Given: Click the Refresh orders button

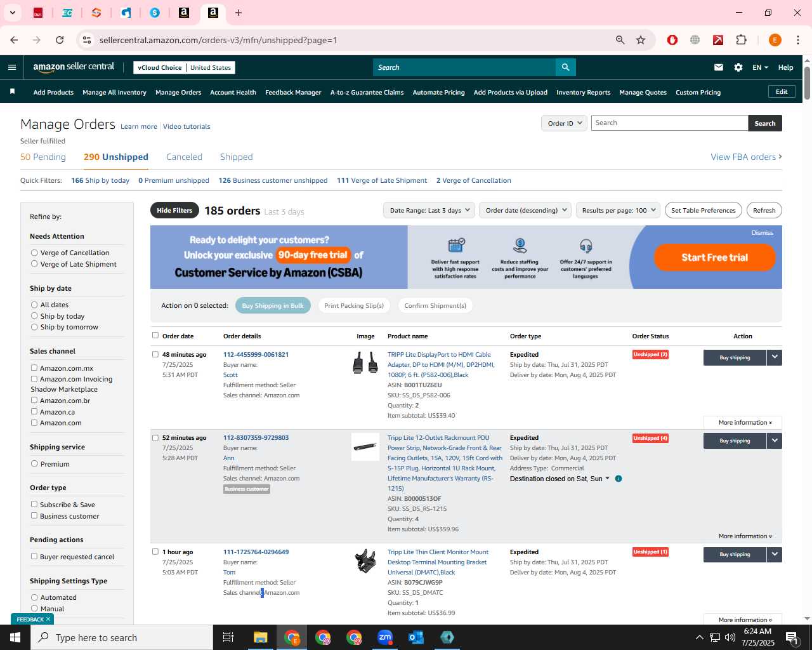Looking at the screenshot, I should 764,210.
